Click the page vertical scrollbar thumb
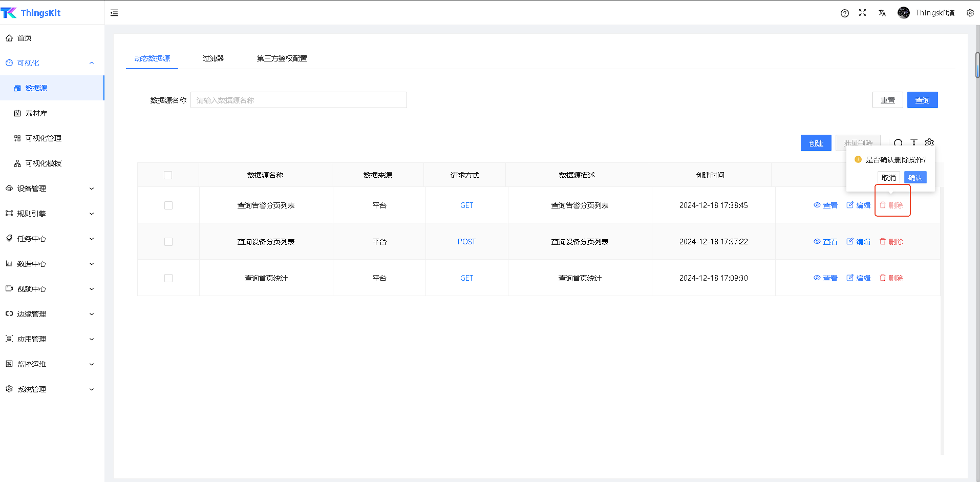 (x=977, y=65)
